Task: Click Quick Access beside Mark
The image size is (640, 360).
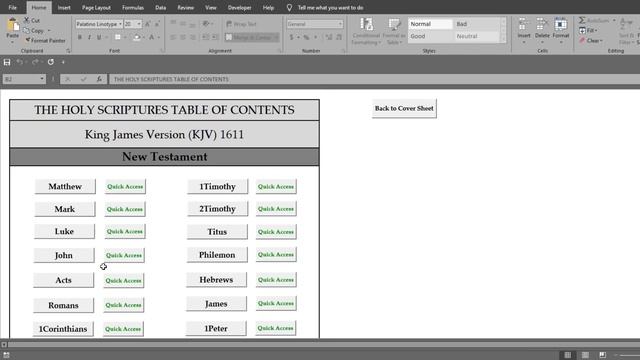Action: (x=124, y=209)
